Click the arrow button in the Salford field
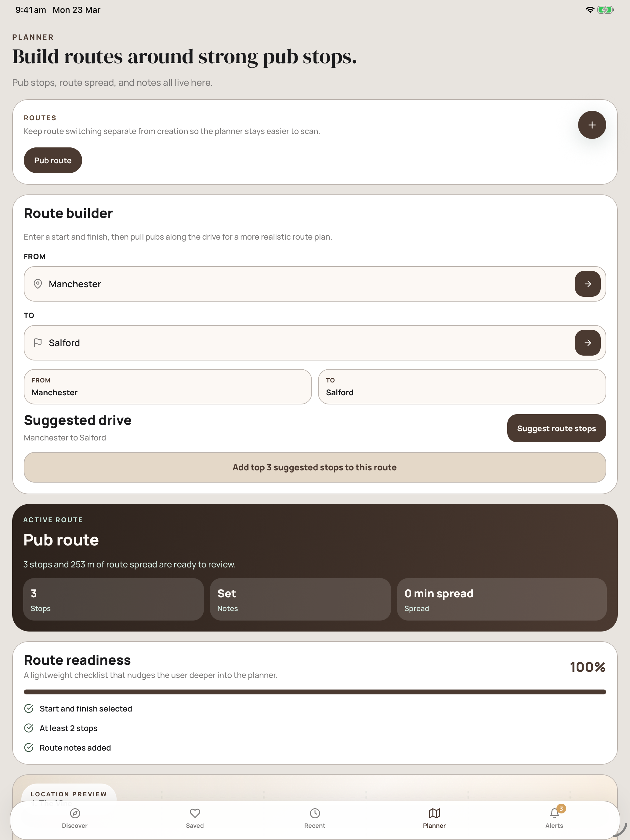 point(588,342)
